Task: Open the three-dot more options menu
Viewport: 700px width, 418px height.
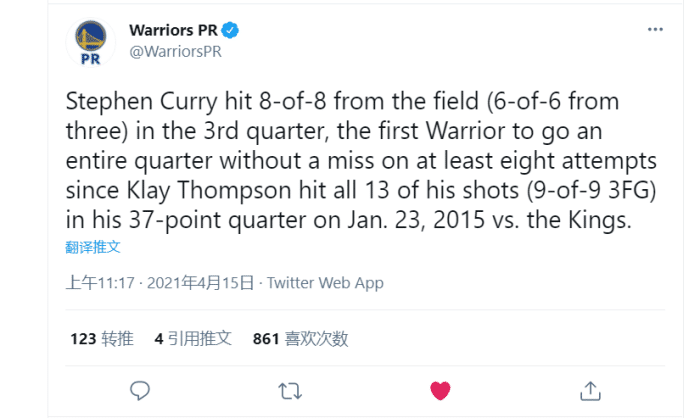Action: point(654,30)
